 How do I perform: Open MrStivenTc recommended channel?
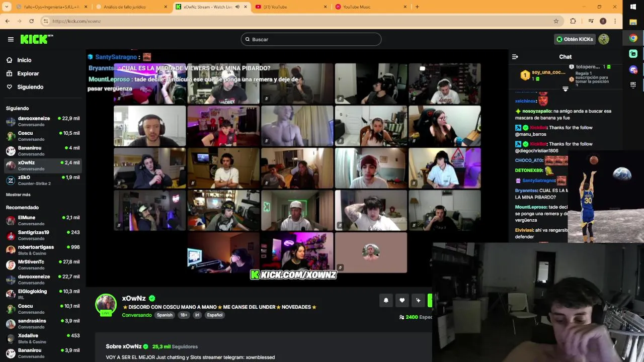tap(43, 264)
